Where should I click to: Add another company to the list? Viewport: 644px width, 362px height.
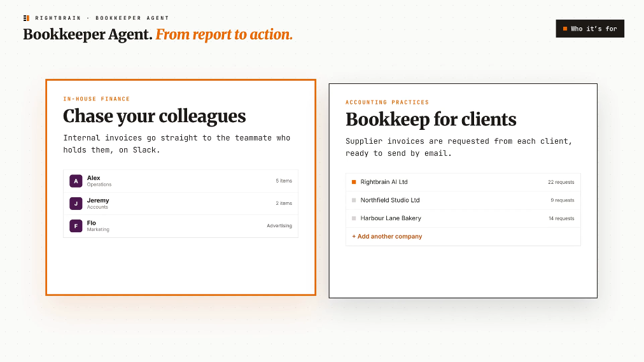click(387, 237)
